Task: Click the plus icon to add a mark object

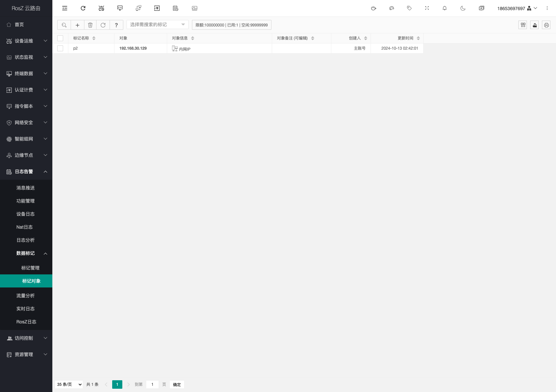Action: pyautogui.click(x=78, y=25)
